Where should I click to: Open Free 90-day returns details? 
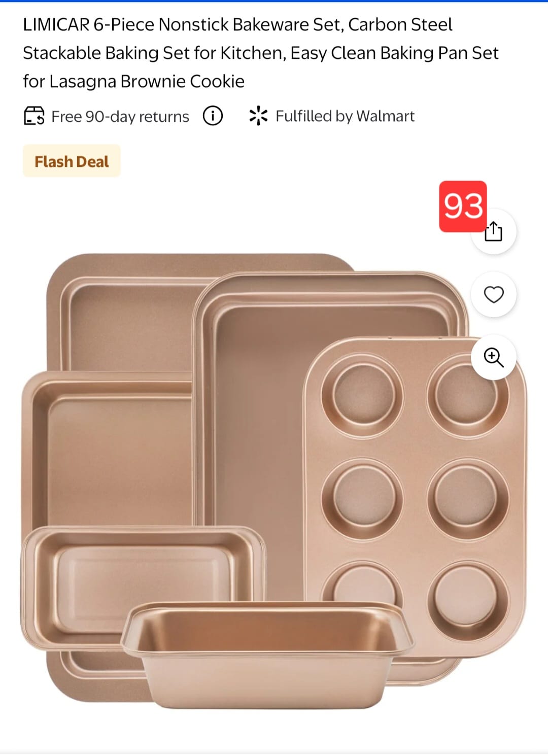click(120, 117)
